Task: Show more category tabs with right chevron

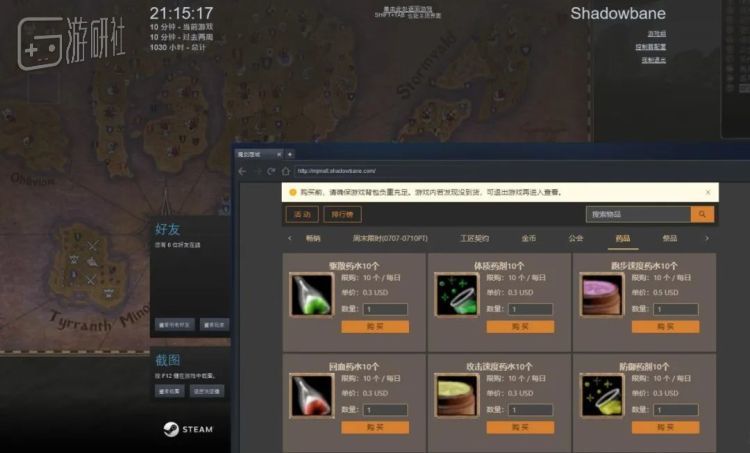Action: click(707, 238)
